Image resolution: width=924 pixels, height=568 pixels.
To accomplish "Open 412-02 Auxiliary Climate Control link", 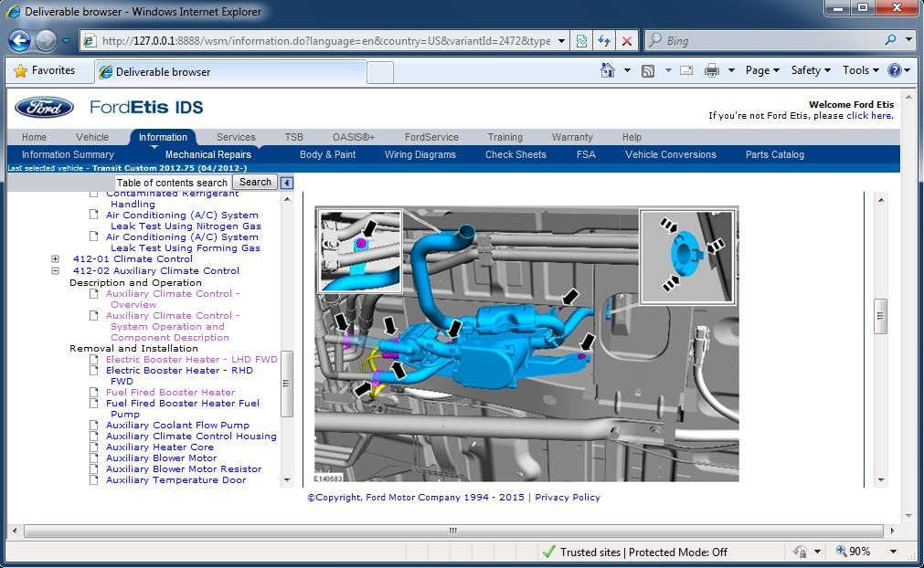I will [x=156, y=270].
